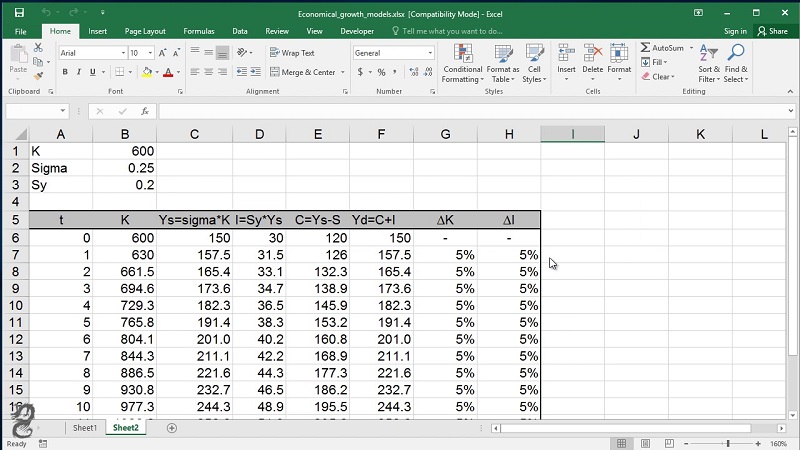Click the Borders icon in Font group
The image size is (800, 450).
click(121, 72)
